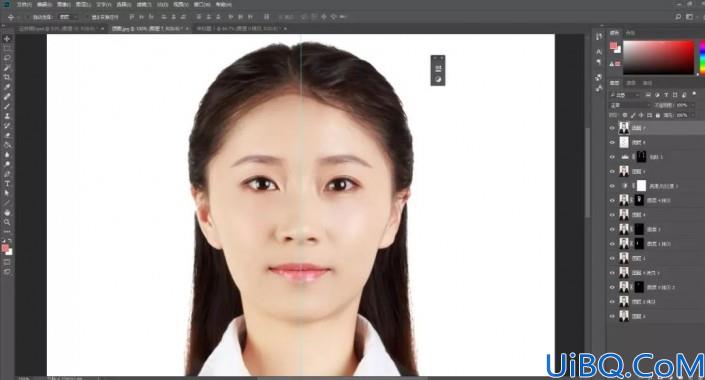Click the Levels layer mask thumbnail
Viewport: 705px width, 380px height.
[x=641, y=157]
